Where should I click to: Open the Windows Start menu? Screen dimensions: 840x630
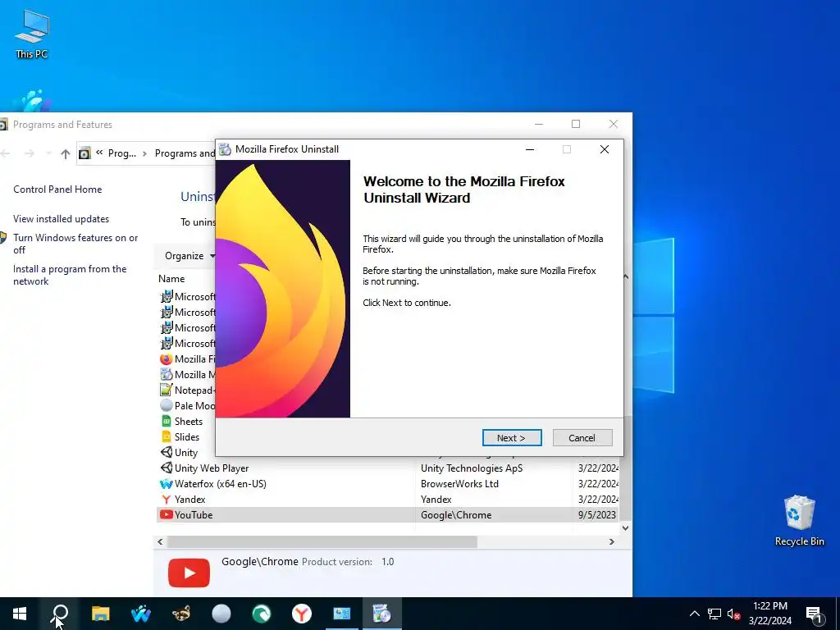tap(20, 614)
